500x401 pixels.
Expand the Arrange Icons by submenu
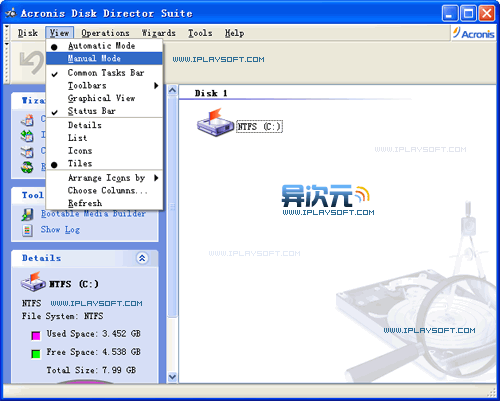pos(104,178)
